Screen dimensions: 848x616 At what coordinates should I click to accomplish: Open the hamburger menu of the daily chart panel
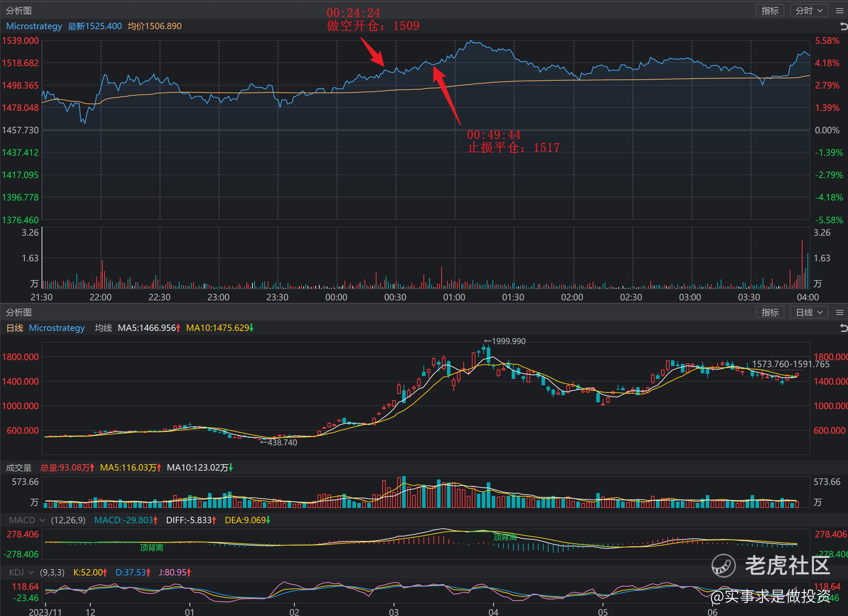[839, 312]
